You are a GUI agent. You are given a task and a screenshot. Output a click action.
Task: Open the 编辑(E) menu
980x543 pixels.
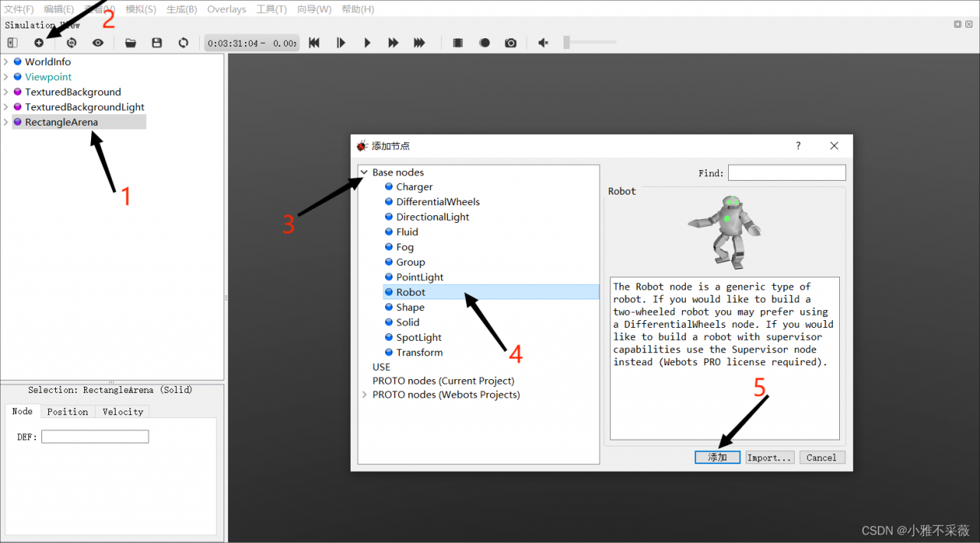coord(59,9)
